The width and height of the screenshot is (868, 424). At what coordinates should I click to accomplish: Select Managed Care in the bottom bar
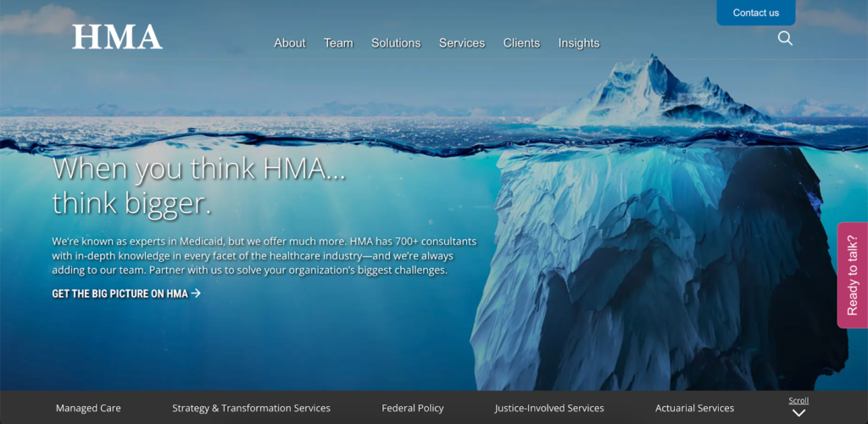[88, 409]
